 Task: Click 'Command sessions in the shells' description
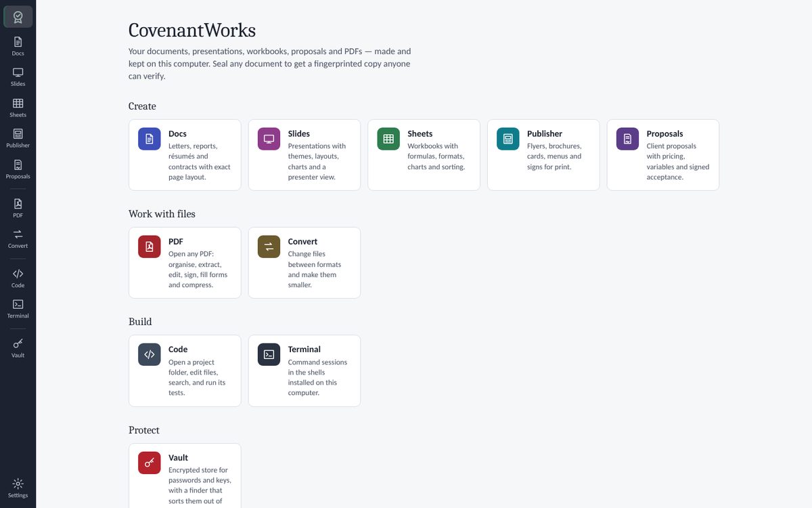point(317,377)
